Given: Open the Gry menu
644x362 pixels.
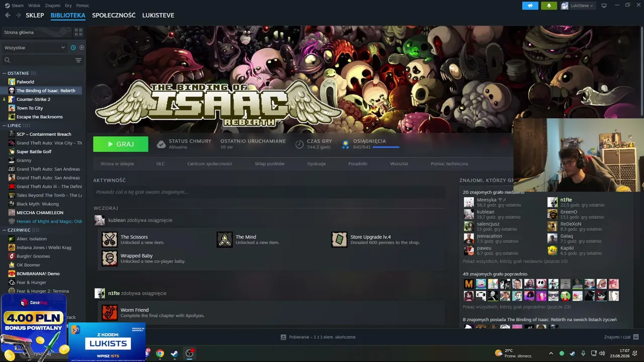Looking at the screenshot, I should tap(68, 6).
